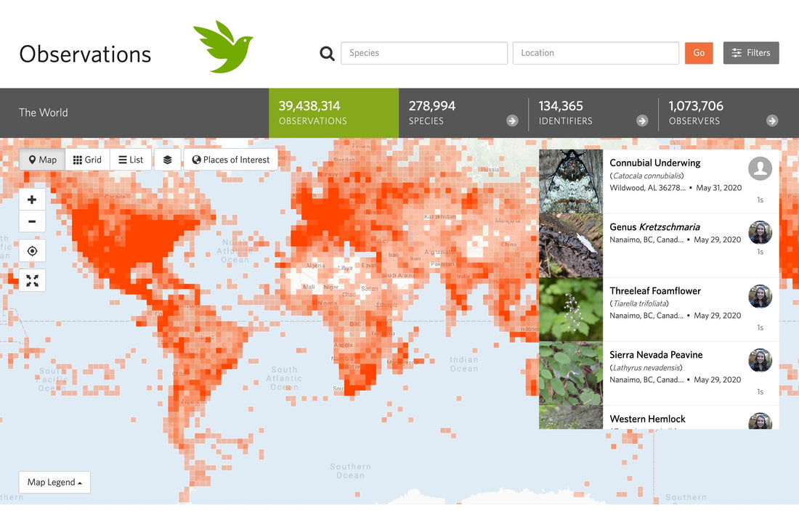Switch to List view
Image resolution: width=799 pixels, height=532 pixels.
131,160
